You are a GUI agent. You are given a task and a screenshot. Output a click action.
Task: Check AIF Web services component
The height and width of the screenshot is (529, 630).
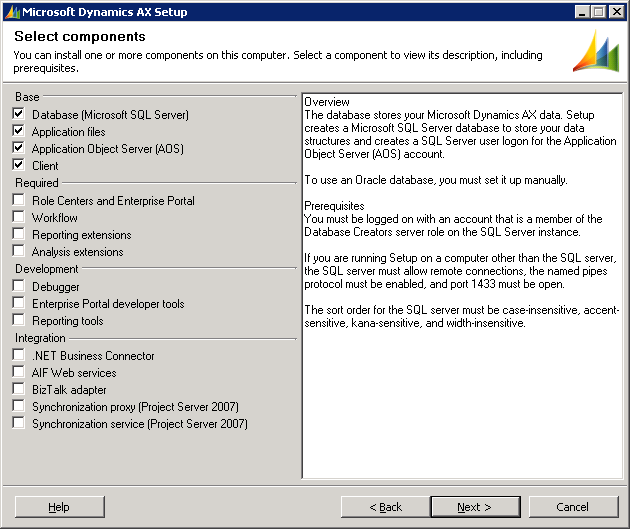click(19, 373)
